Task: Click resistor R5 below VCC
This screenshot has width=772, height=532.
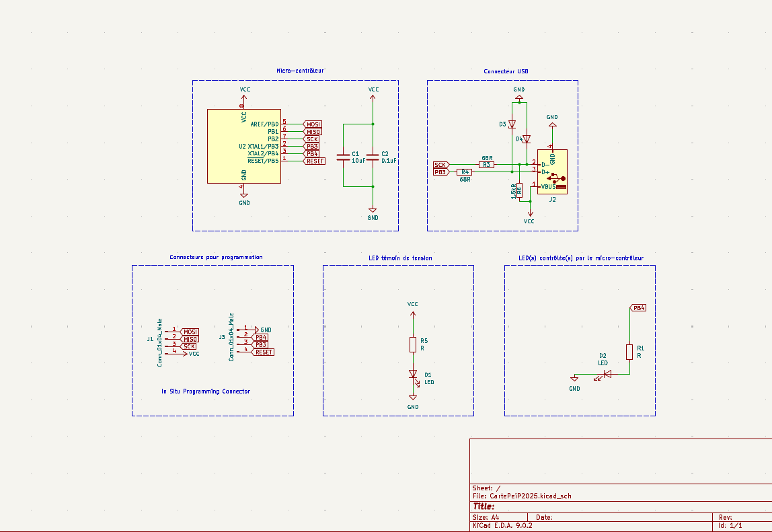Action: (x=413, y=344)
